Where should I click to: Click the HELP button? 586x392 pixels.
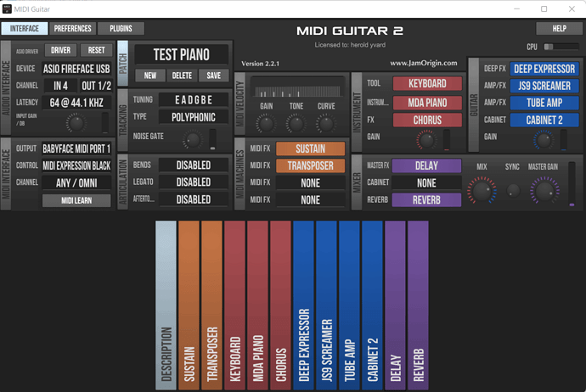[559, 29]
